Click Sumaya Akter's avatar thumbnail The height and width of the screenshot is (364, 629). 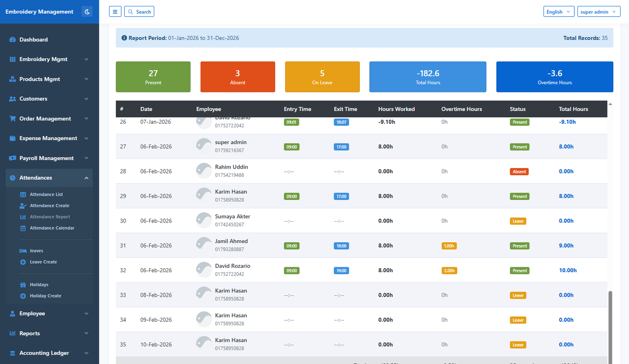click(204, 221)
